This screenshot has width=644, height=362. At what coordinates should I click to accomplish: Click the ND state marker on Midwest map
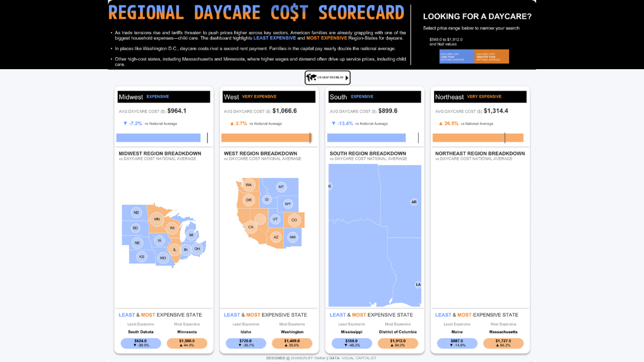tap(136, 212)
